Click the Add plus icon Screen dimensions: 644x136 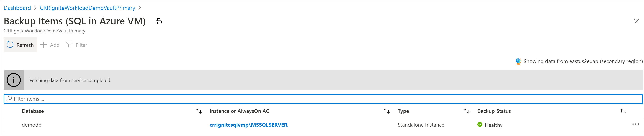(x=43, y=45)
